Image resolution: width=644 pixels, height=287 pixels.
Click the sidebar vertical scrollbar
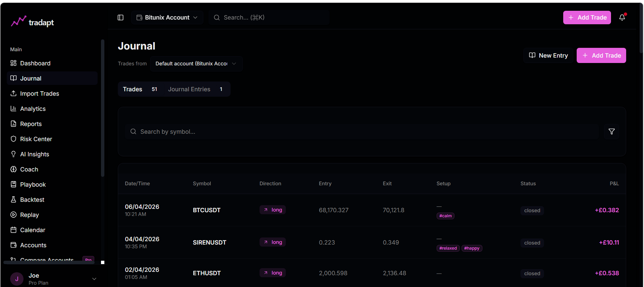(x=103, y=108)
